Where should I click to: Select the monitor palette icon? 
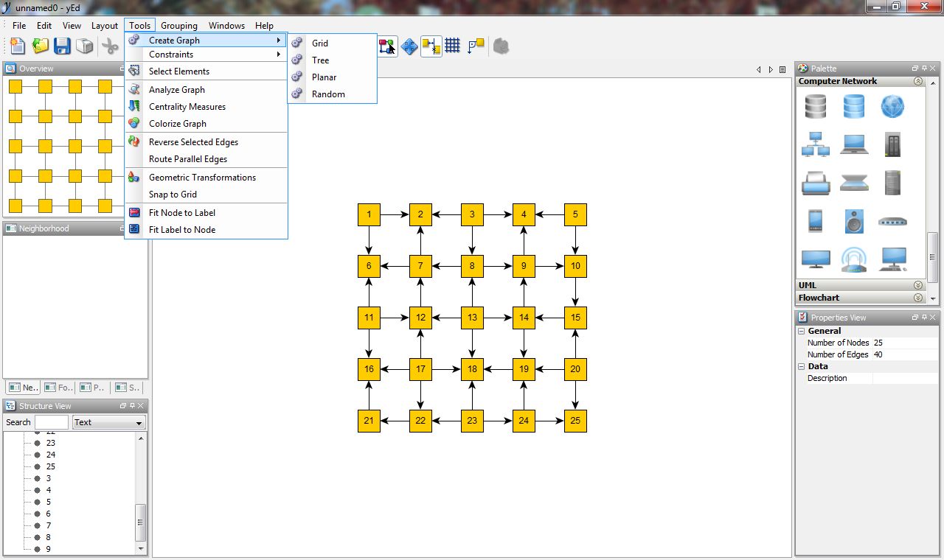pos(816,259)
